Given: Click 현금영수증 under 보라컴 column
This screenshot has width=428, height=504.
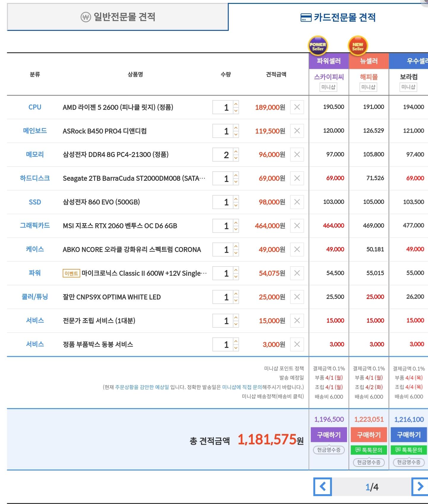Looking at the screenshot, I should click(x=409, y=462).
